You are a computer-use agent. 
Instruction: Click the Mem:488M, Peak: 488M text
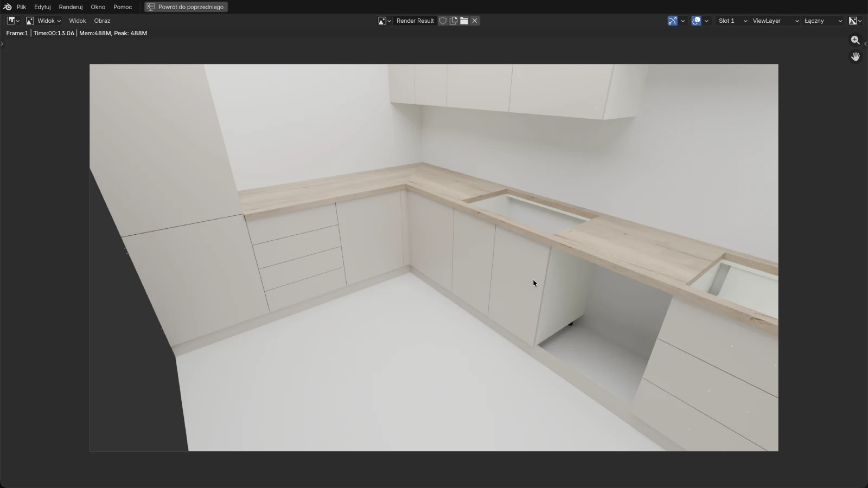113,33
